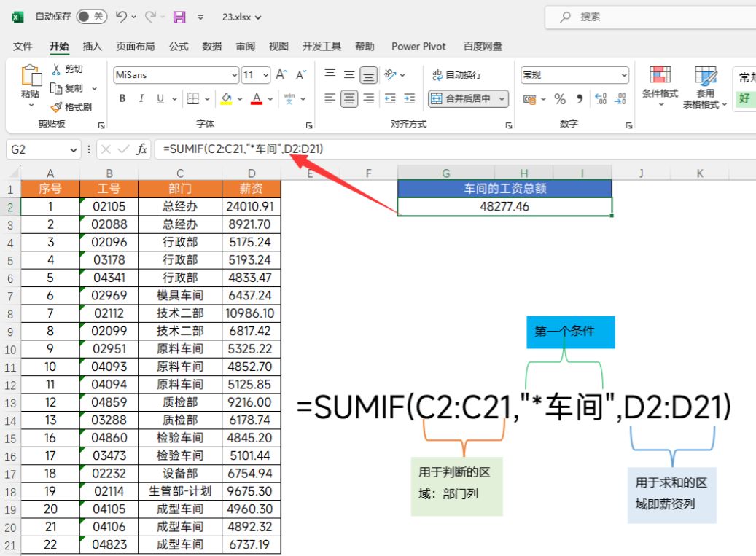Screen dimensions: 756x556
Task: Switch to the 数据 tab
Action: 211,46
